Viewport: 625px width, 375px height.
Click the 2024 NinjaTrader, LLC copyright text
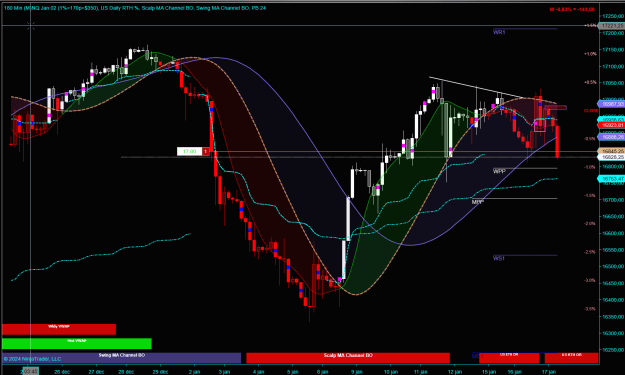tap(32, 359)
